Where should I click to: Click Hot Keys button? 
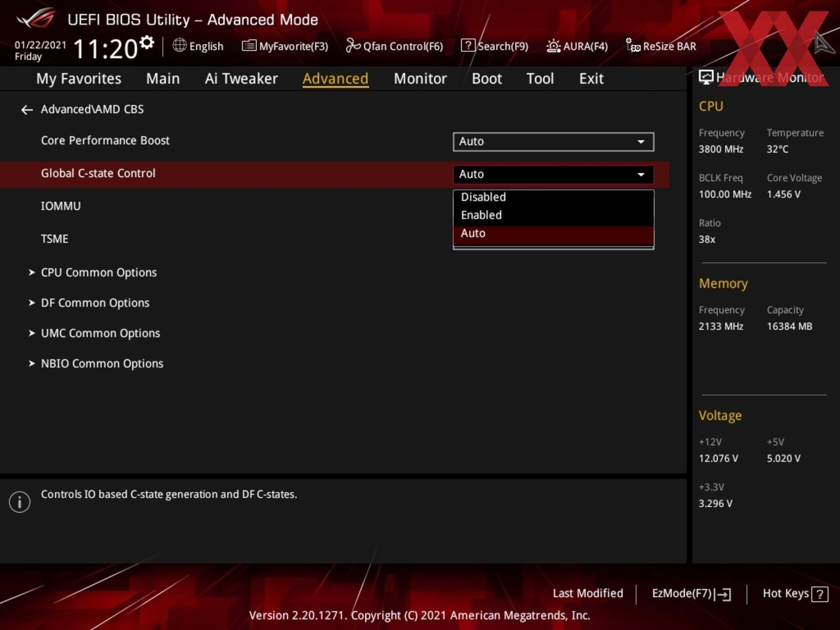pyautogui.click(x=795, y=594)
